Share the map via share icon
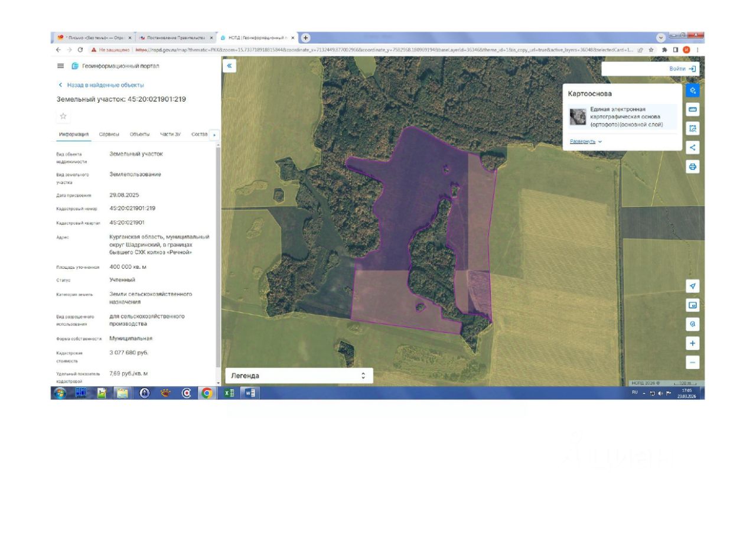The width and height of the screenshot is (756, 534). coord(693,147)
